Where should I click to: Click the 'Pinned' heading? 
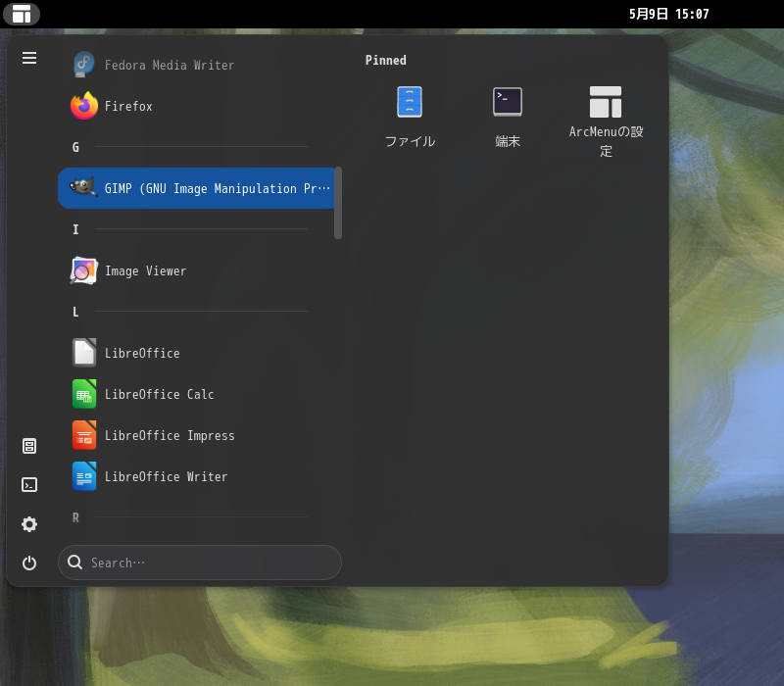point(385,60)
